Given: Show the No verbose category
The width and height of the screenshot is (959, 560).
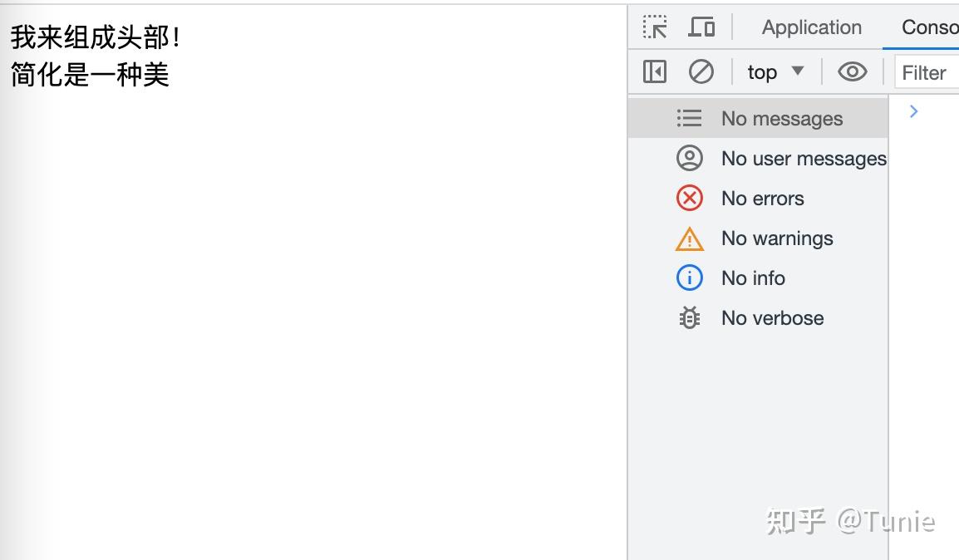Looking at the screenshot, I should click(772, 318).
